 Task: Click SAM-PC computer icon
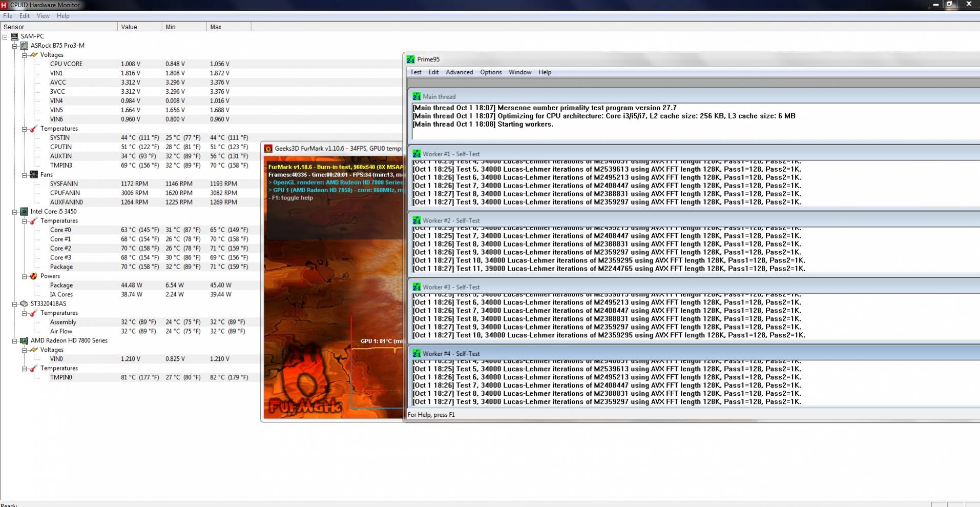[14, 36]
